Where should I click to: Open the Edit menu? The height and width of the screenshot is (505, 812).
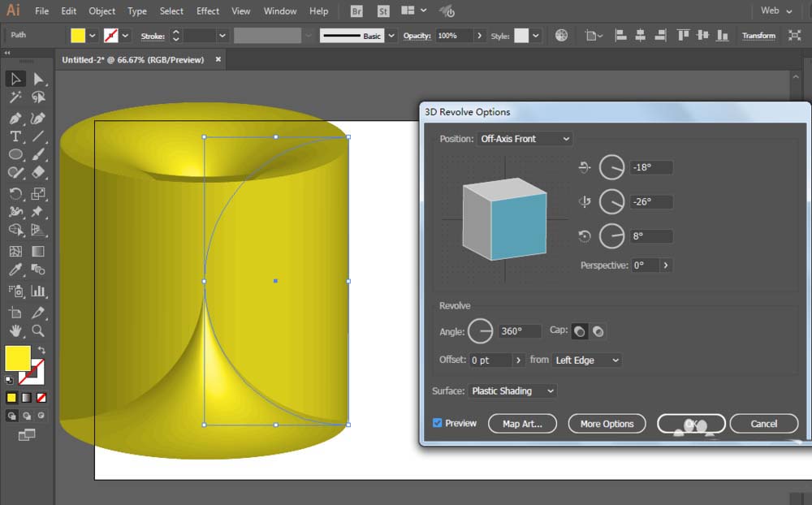68,11
